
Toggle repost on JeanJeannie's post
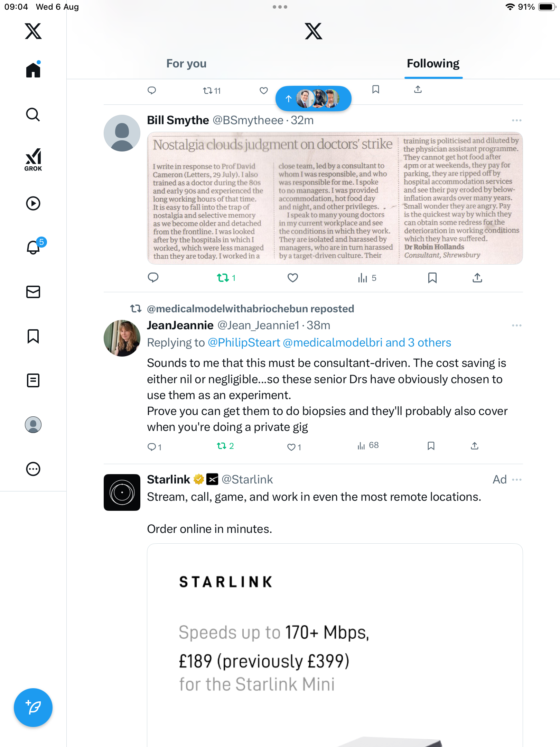click(225, 446)
